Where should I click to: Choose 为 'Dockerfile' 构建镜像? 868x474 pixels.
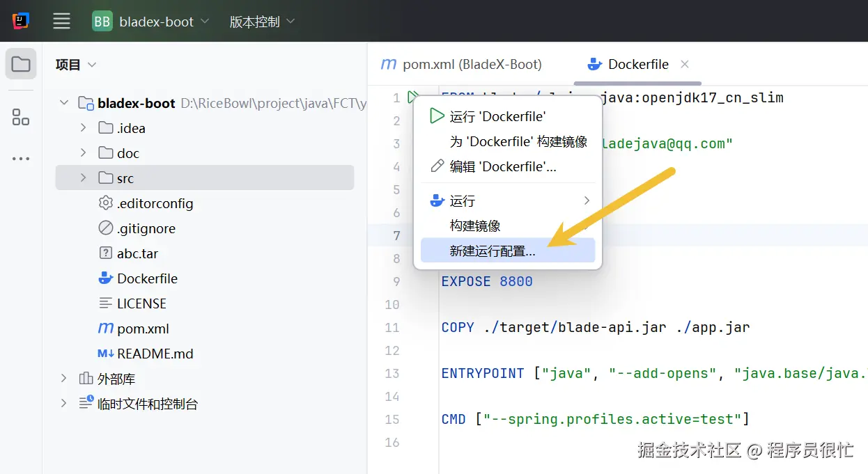508,141
